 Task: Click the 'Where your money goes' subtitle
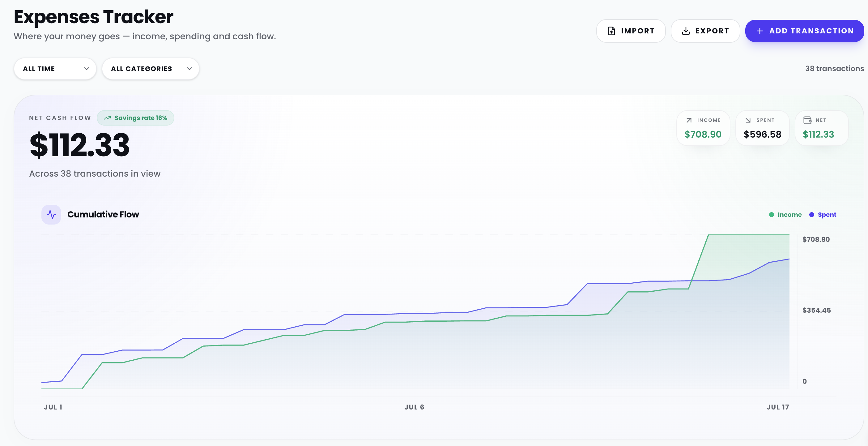(x=145, y=36)
